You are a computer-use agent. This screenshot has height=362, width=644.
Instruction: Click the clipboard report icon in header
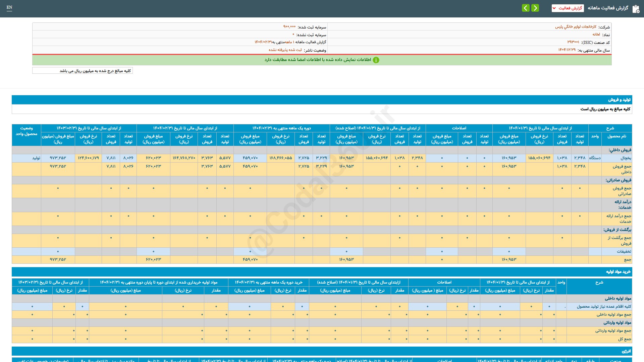click(x=636, y=9)
